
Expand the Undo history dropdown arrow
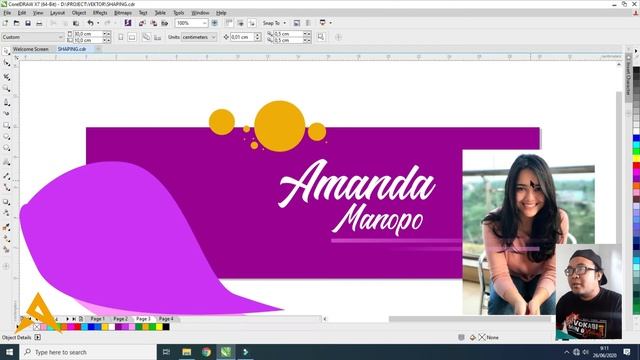pyautogui.click(x=98, y=23)
